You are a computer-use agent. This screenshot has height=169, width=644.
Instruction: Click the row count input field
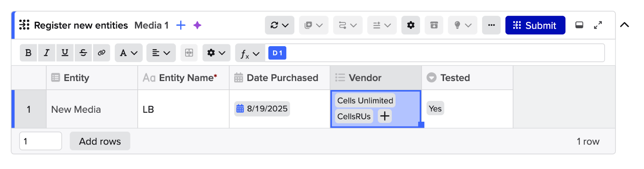(40, 141)
